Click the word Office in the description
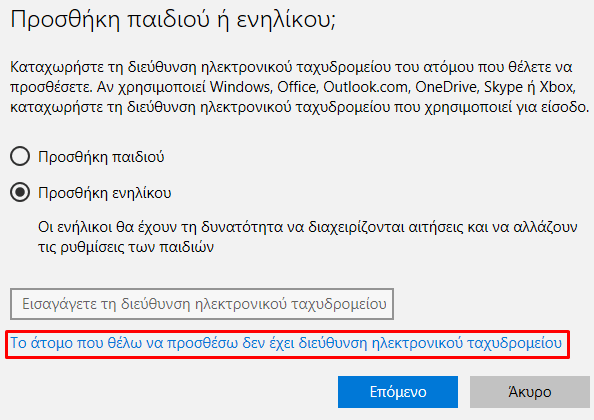This screenshot has width=594, height=420. point(297,87)
